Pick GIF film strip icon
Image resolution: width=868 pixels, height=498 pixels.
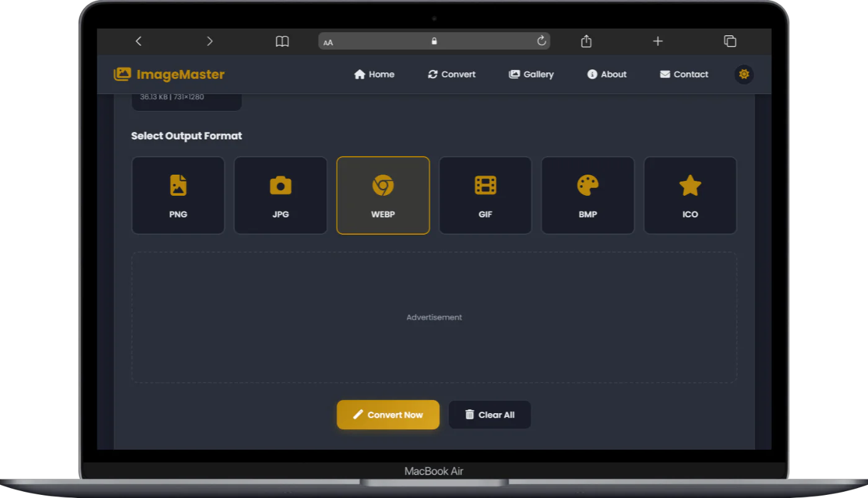pos(485,195)
